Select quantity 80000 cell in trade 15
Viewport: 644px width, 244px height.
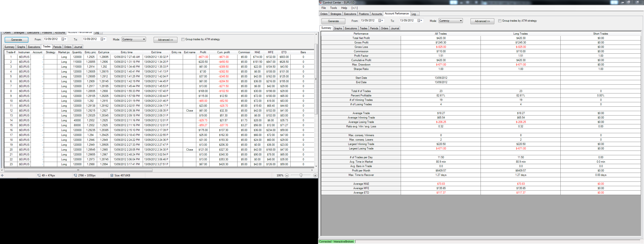pos(77,125)
